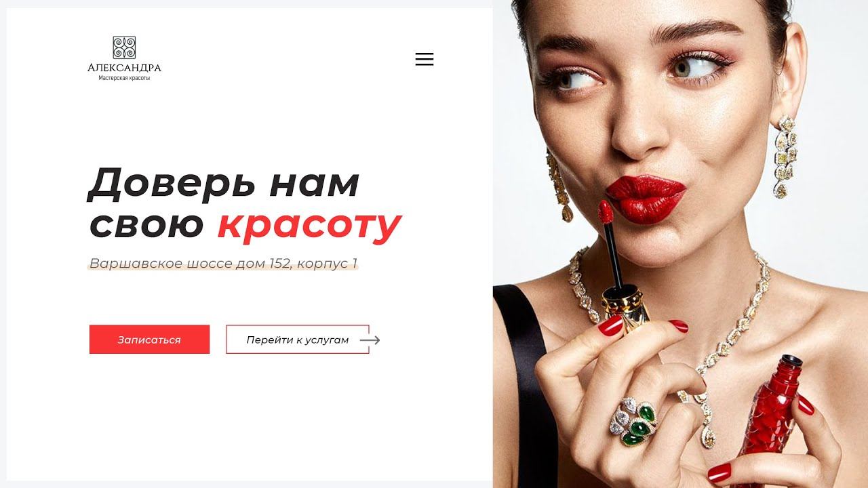Click the АЛЕКСАНДРА brand name text

click(x=124, y=68)
